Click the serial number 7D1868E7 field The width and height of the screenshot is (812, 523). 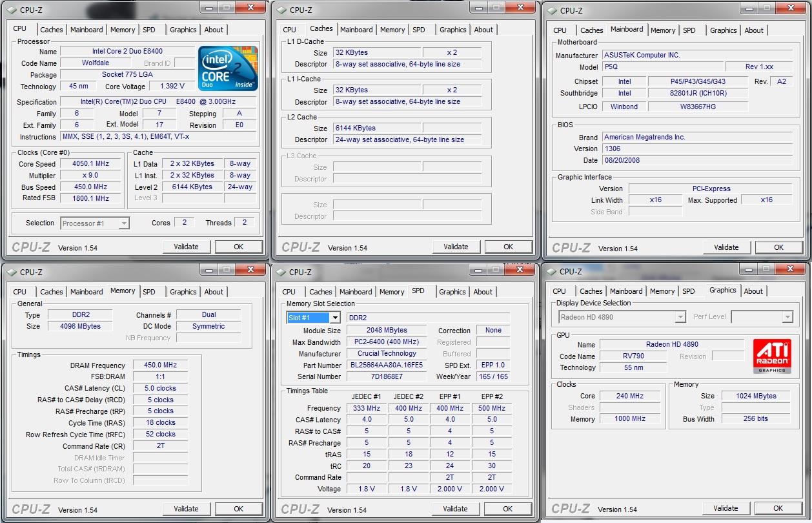[x=387, y=376]
